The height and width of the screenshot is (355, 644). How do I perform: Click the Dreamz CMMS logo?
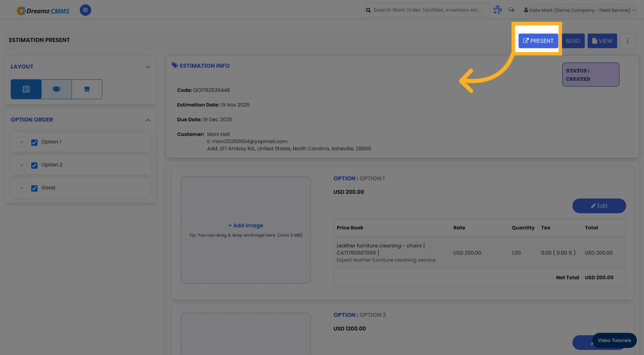point(43,11)
